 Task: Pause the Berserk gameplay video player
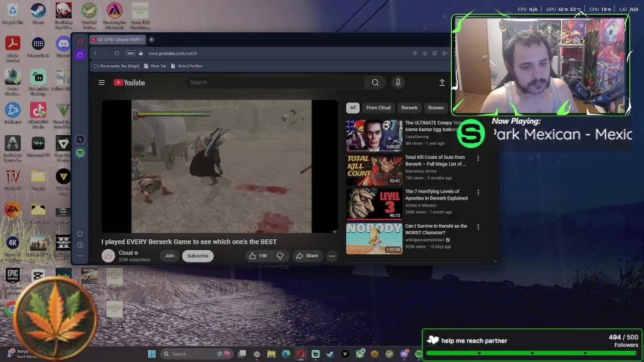[220, 166]
